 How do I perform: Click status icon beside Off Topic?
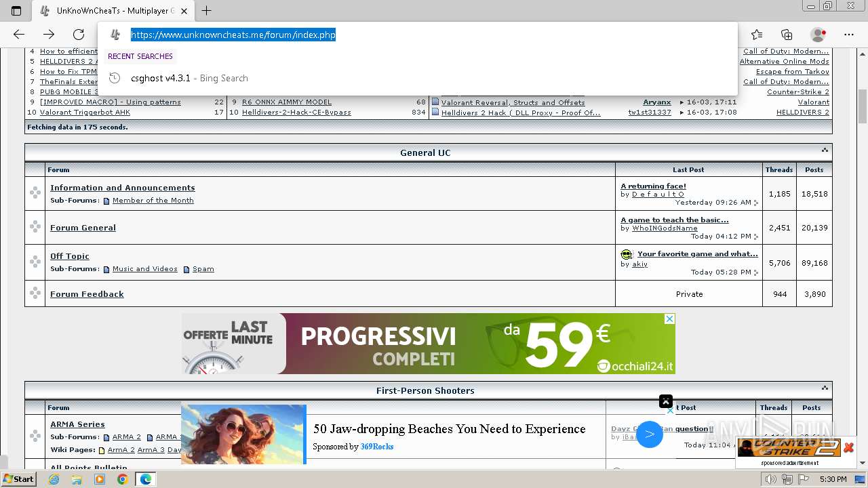(x=35, y=262)
